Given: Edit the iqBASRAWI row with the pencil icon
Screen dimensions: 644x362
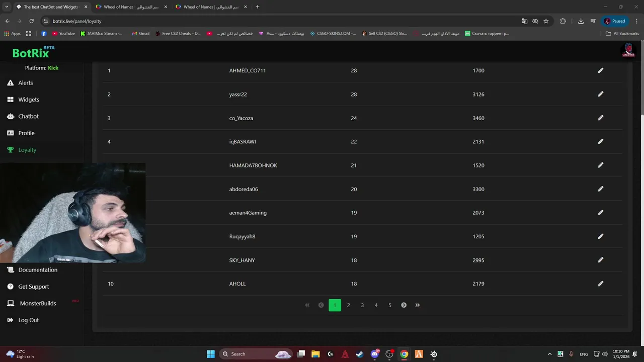Looking at the screenshot, I should coord(600,141).
